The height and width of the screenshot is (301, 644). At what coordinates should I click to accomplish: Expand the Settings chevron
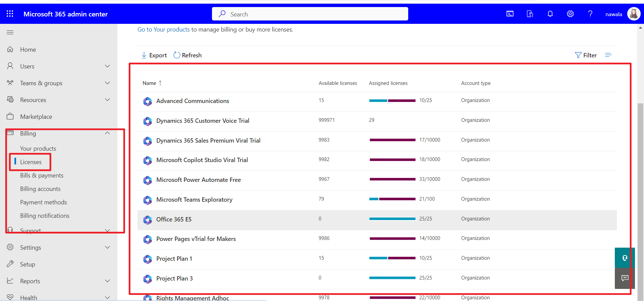pos(107,247)
